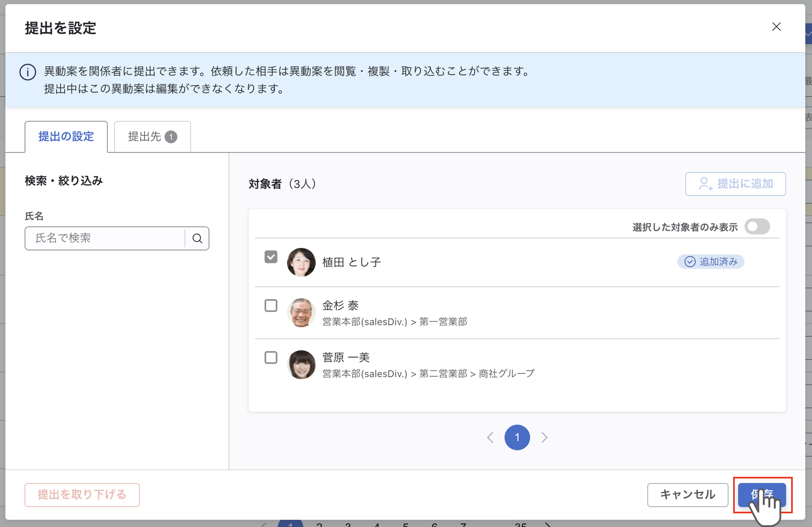Select the checkbox for 菅原 一美

click(x=271, y=358)
